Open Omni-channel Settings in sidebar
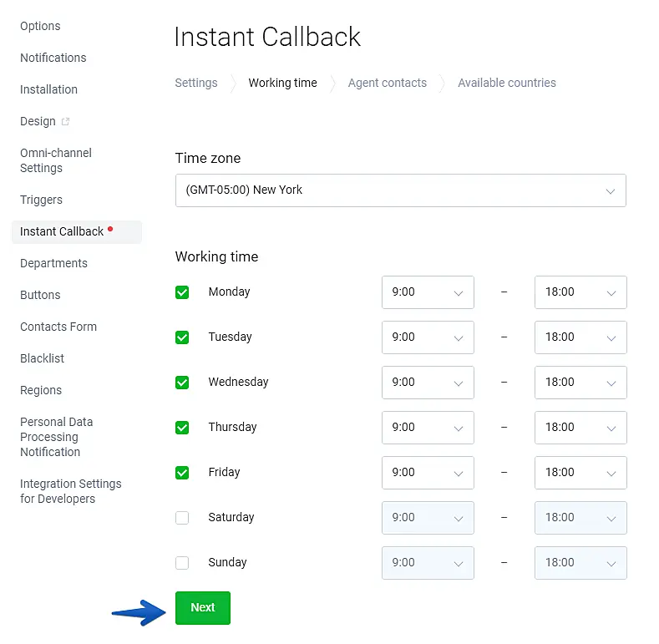 [55, 160]
